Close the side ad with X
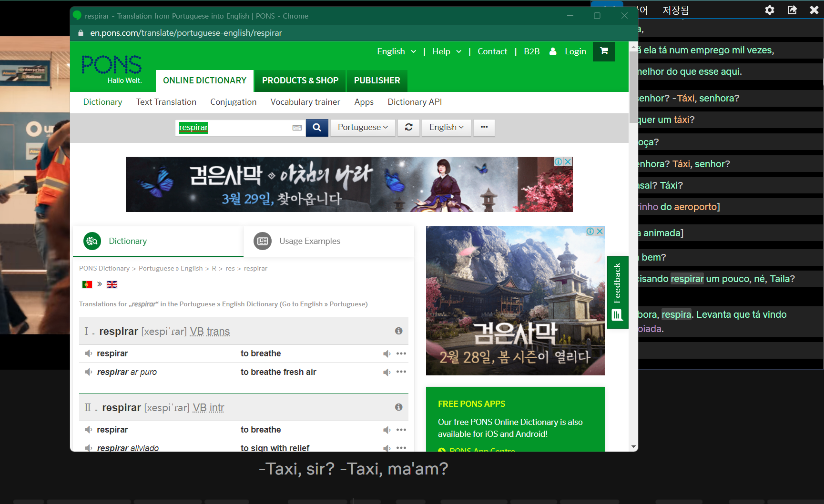The image size is (824, 504). click(600, 231)
